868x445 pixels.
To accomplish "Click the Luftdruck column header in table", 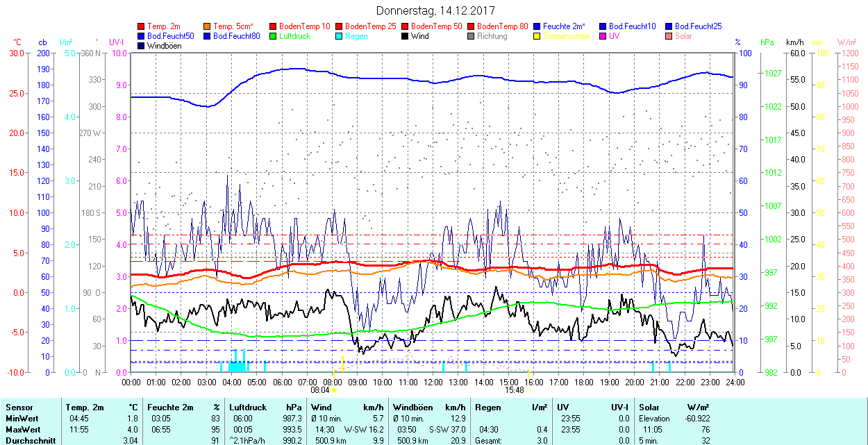I will coord(248,408).
